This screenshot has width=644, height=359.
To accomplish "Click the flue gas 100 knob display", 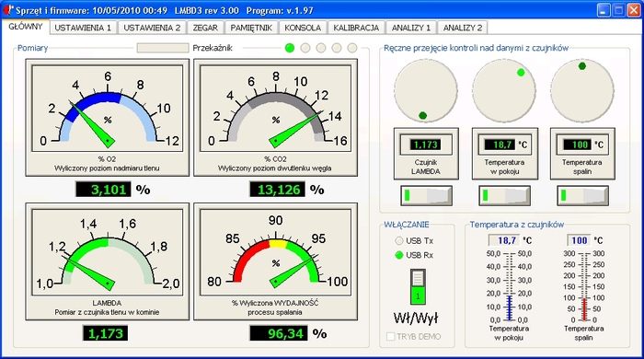I will 577,145.
